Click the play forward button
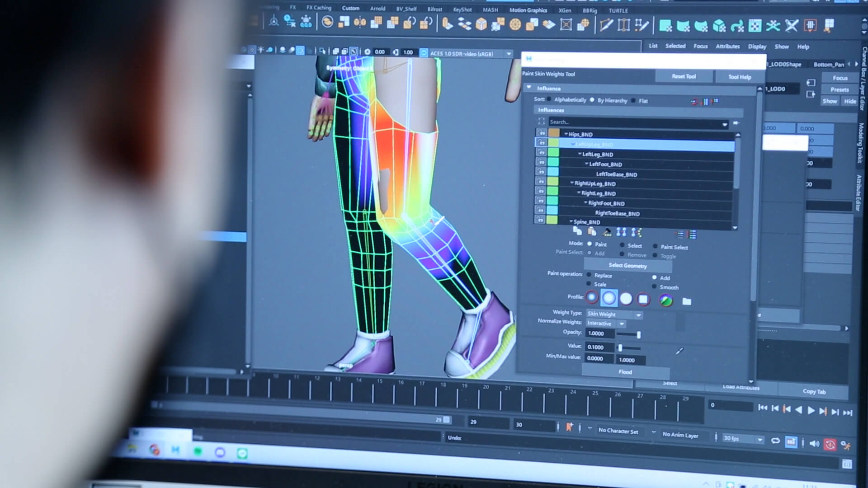This screenshot has height=488, width=868. click(x=811, y=410)
